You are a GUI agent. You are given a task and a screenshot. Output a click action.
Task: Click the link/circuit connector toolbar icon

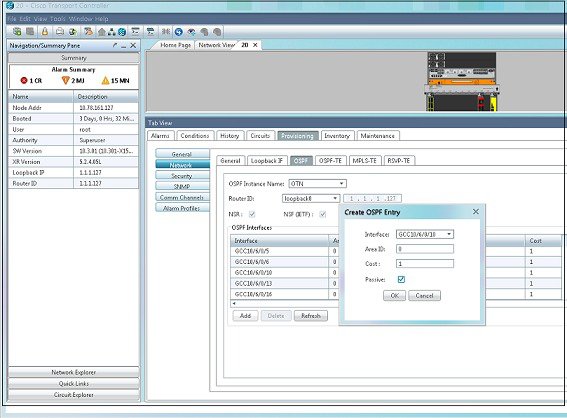[x=166, y=32]
